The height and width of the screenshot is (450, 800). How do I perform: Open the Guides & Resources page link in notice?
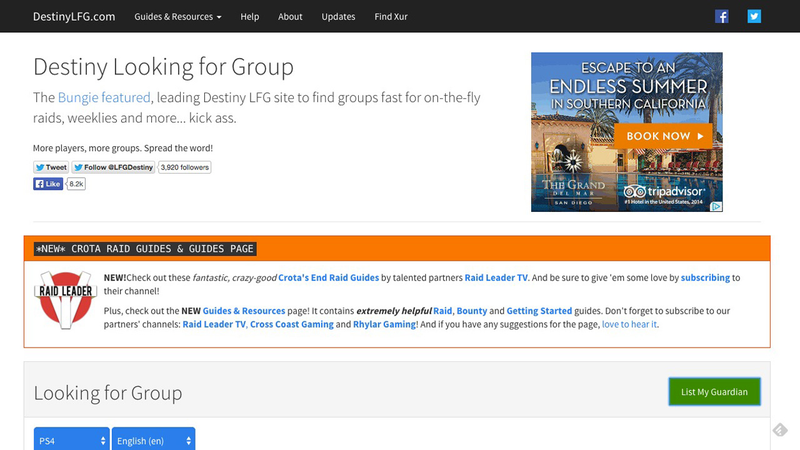pyautogui.click(x=244, y=311)
